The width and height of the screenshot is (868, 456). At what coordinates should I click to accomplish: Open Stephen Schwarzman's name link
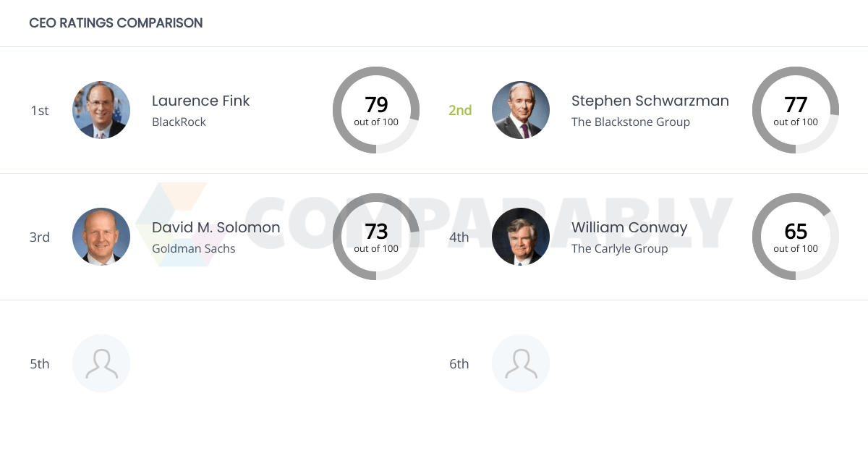650,101
